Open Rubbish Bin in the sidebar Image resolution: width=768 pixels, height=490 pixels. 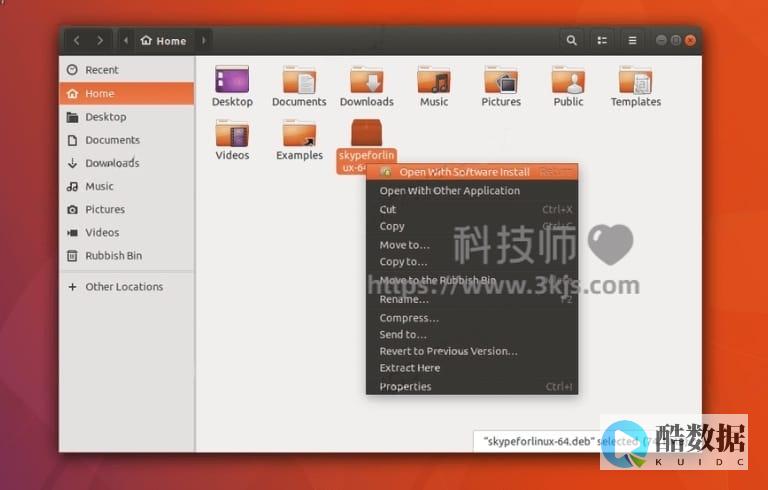[127, 255]
